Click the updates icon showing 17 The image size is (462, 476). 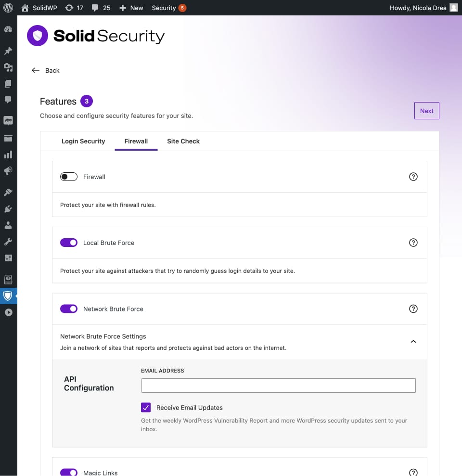click(x=74, y=8)
